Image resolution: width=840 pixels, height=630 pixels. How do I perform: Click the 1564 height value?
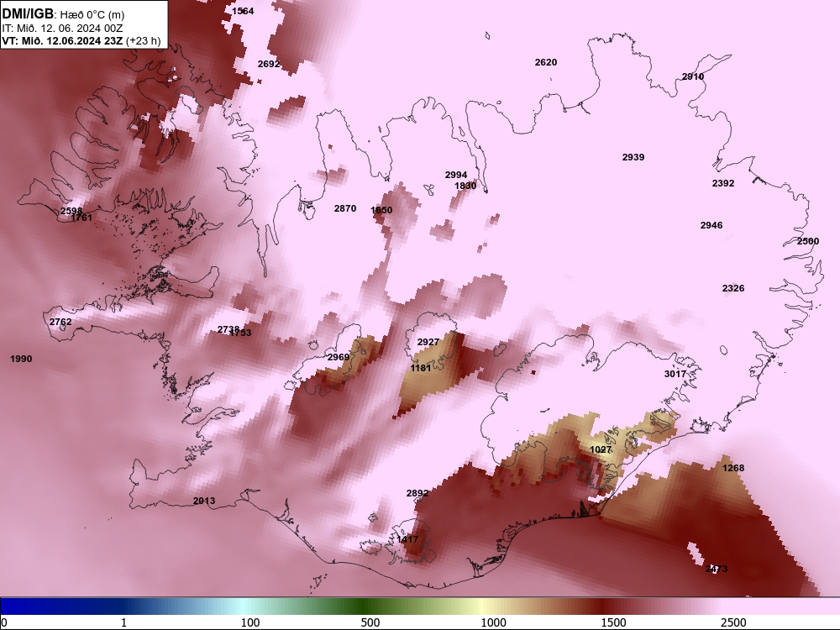[x=244, y=11]
